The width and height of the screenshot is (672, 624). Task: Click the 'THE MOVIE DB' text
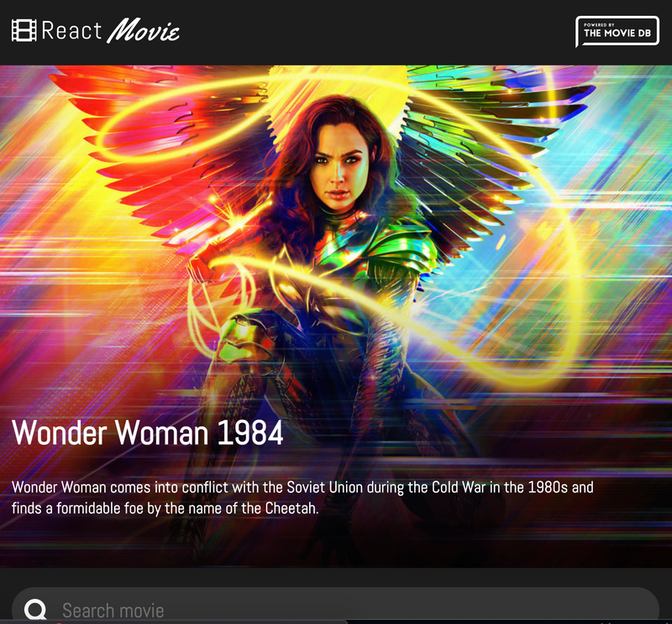point(617,34)
